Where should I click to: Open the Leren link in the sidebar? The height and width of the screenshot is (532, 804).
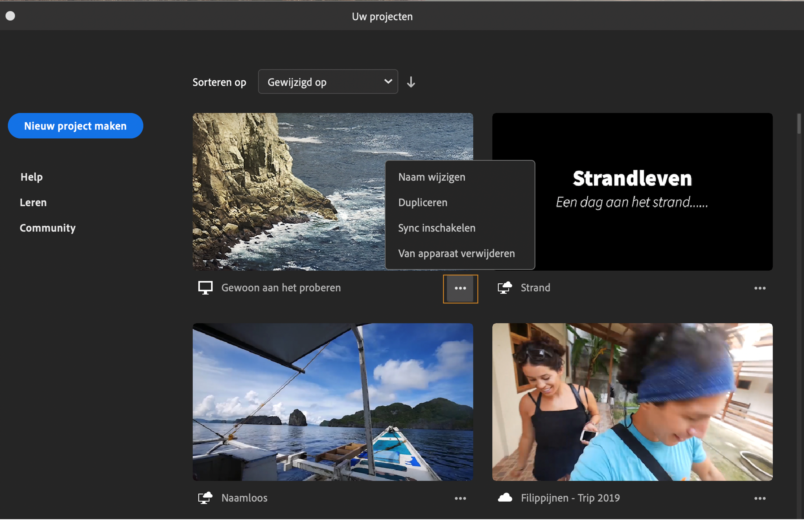click(x=33, y=203)
